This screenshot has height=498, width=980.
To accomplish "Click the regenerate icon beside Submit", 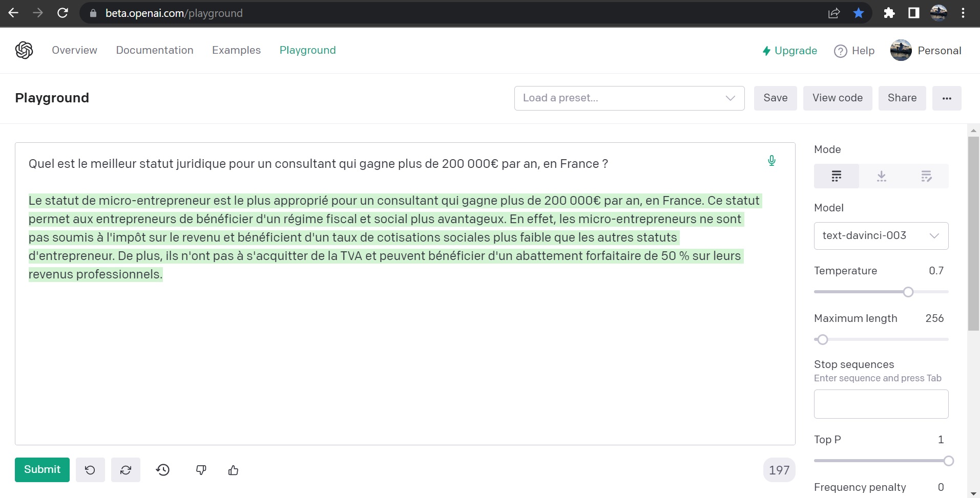I will tap(126, 470).
